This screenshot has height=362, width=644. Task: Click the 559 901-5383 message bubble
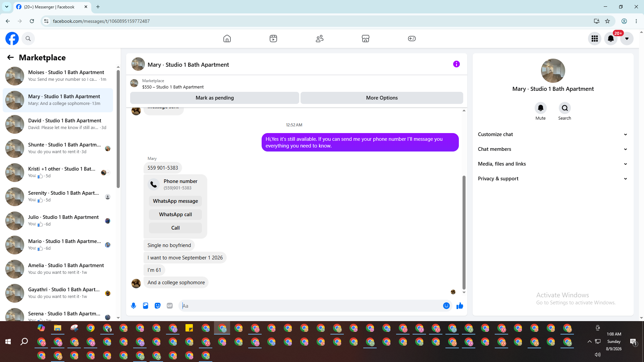[163, 168]
